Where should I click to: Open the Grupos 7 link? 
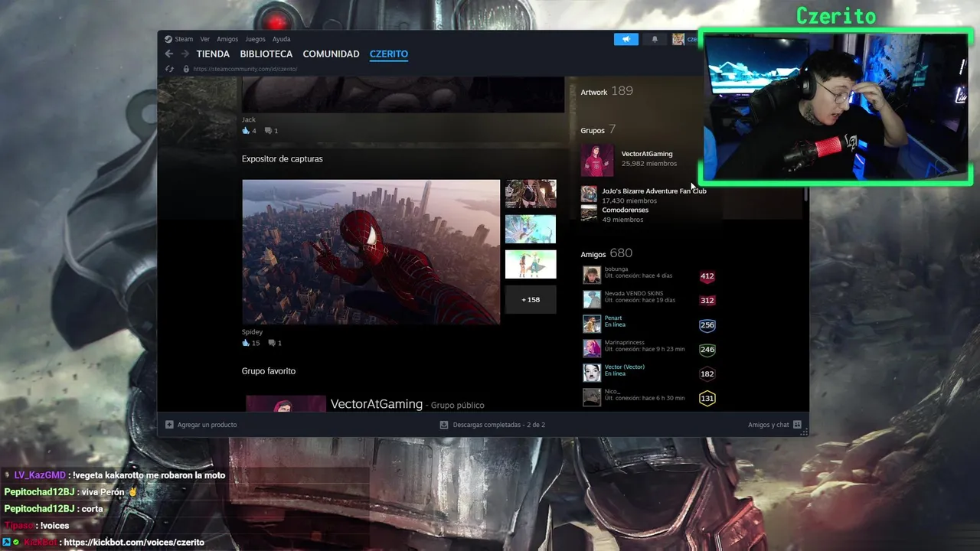[598, 129]
